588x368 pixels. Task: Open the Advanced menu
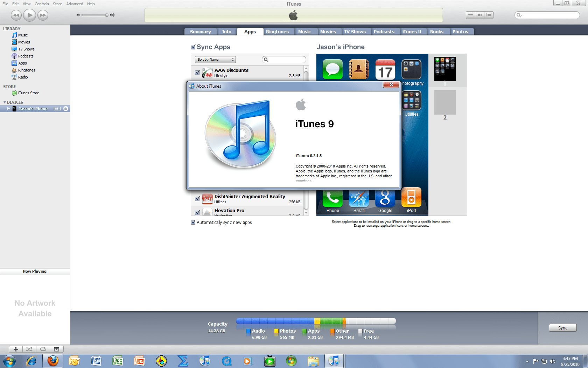tap(75, 4)
